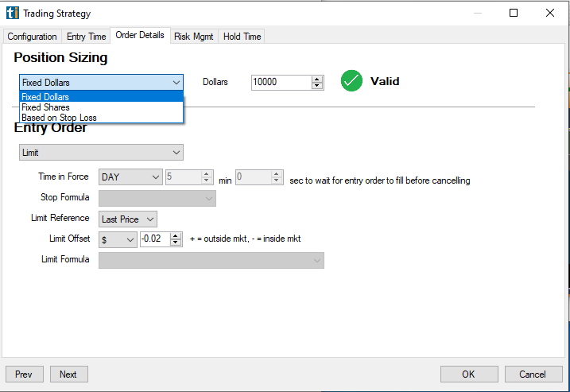Click the Next button
The image size is (570, 392).
coord(68,375)
